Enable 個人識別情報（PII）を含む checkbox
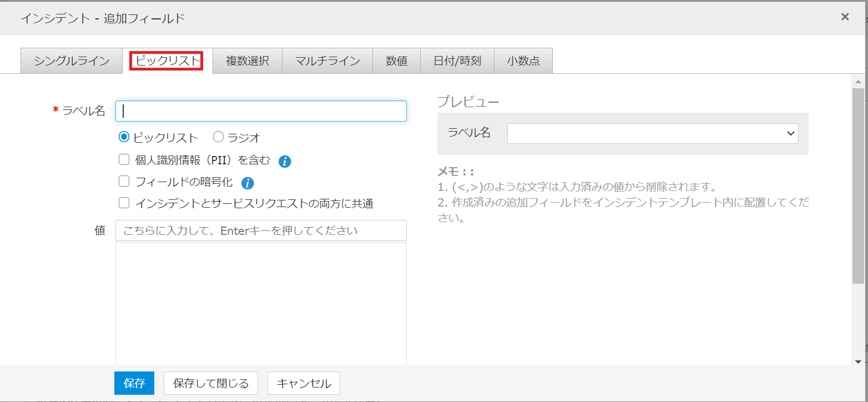 pos(124,160)
